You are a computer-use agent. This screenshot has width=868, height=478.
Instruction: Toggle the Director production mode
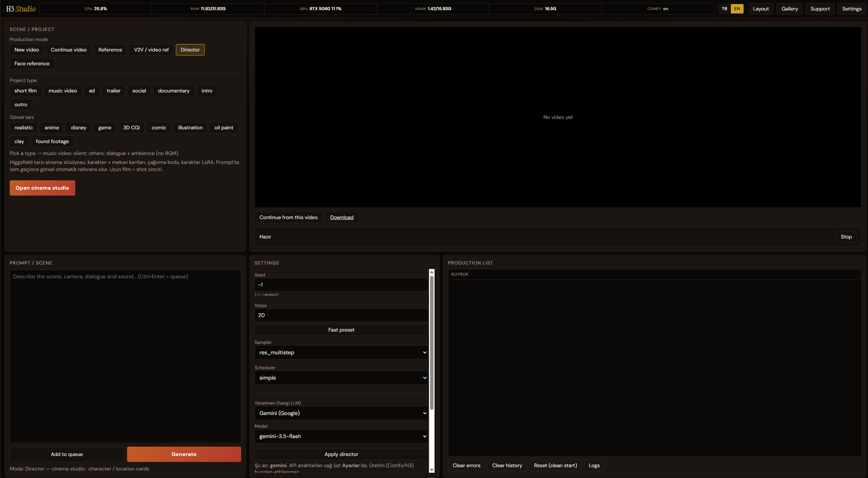coord(190,50)
